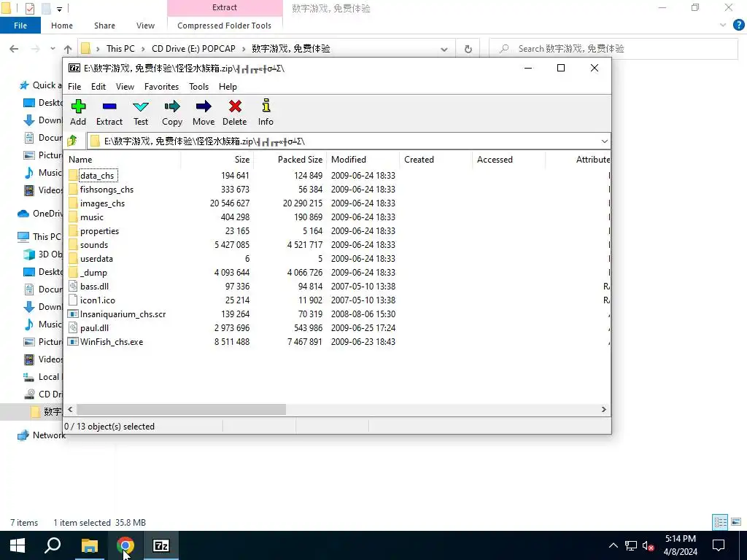This screenshot has width=747, height=560.
Task: Open the 7-Zip address path dropdown
Action: point(604,141)
